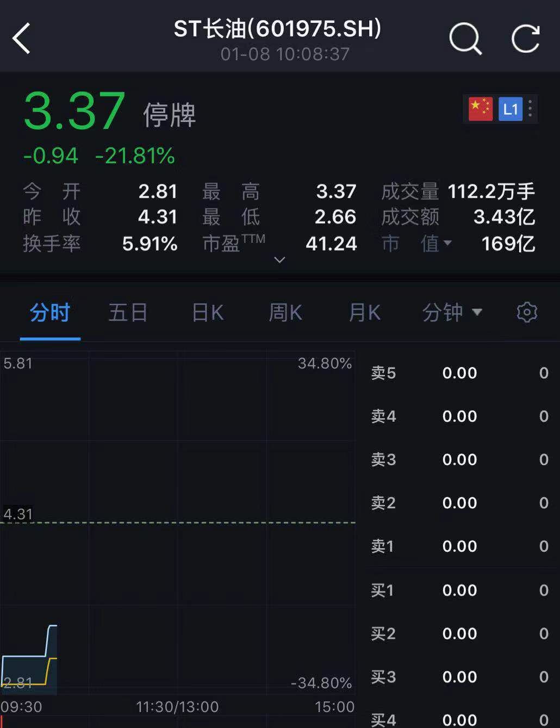
Task: Toggle the 分时 intraday chart view
Action: click(x=50, y=313)
